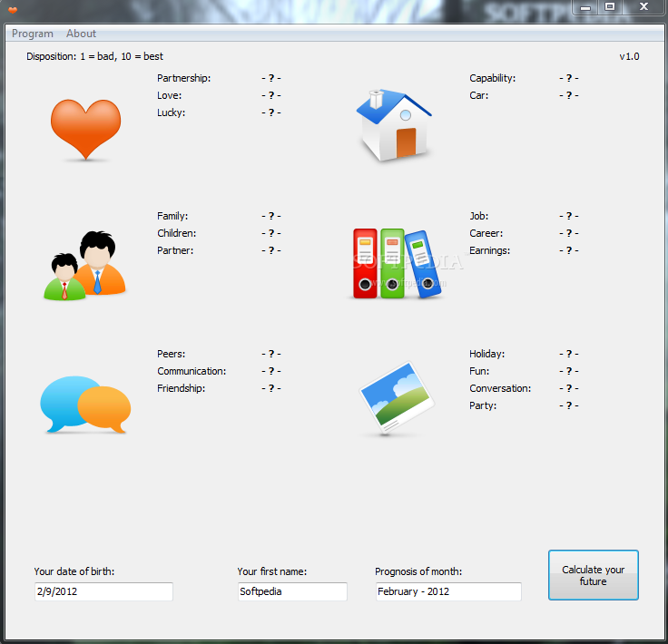Open the Program menu
Image resolution: width=668 pixels, height=644 pixels.
33,34
